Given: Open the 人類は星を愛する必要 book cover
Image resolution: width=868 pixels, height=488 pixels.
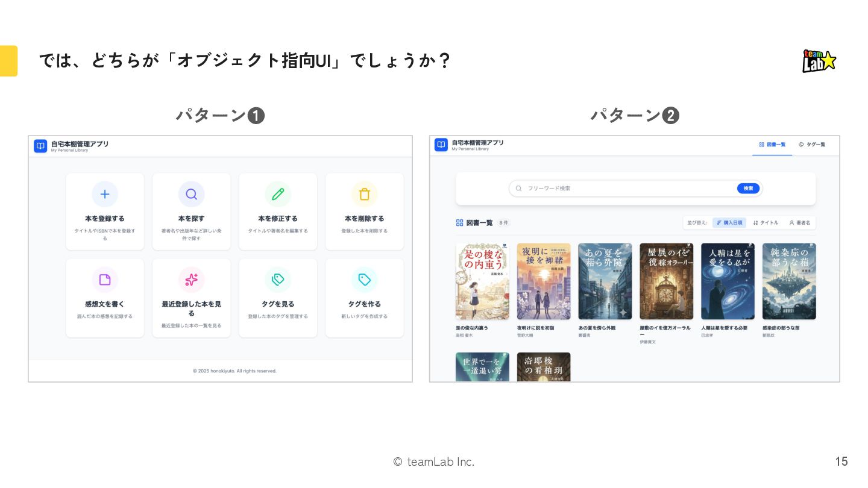Looking at the screenshot, I should coord(728,281).
